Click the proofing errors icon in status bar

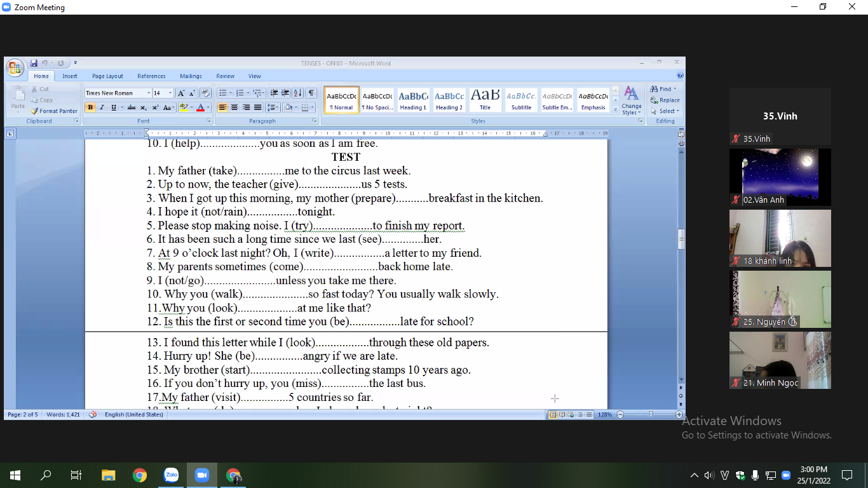[93, 414]
